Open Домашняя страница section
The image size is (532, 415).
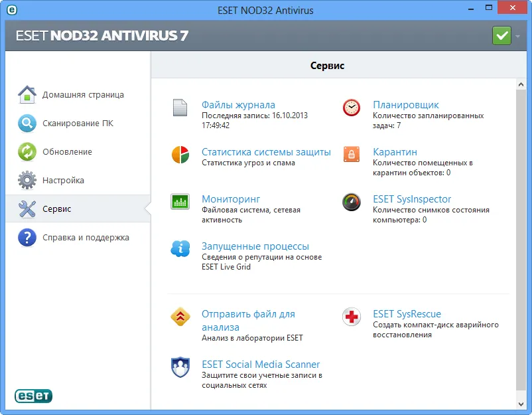point(78,94)
